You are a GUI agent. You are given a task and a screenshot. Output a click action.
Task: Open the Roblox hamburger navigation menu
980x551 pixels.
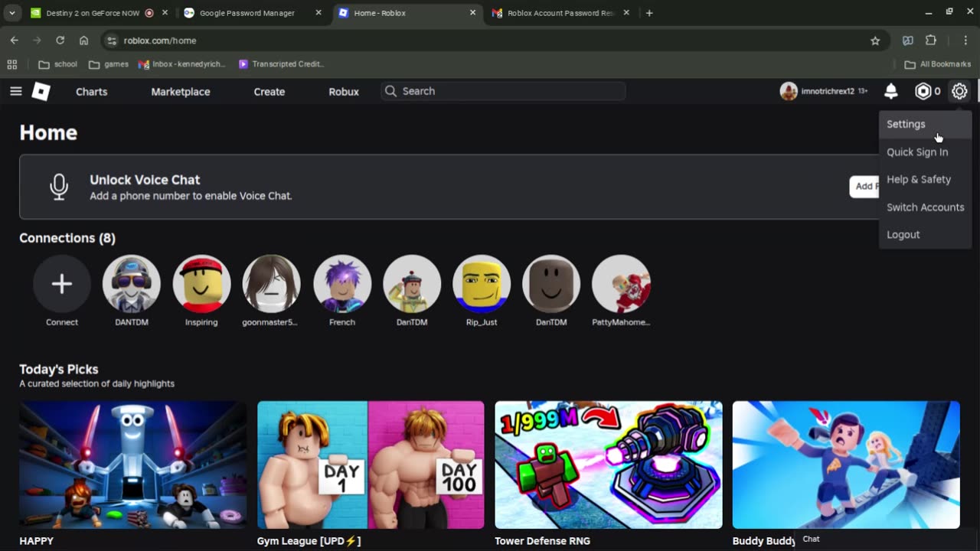click(x=16, y=91)
